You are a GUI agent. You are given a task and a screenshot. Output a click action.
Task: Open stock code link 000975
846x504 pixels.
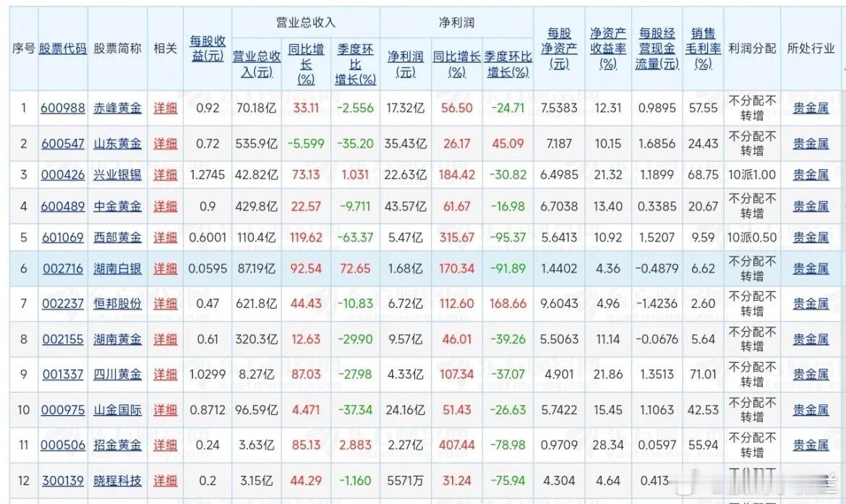pyautogui.click(x=63, y=410)
